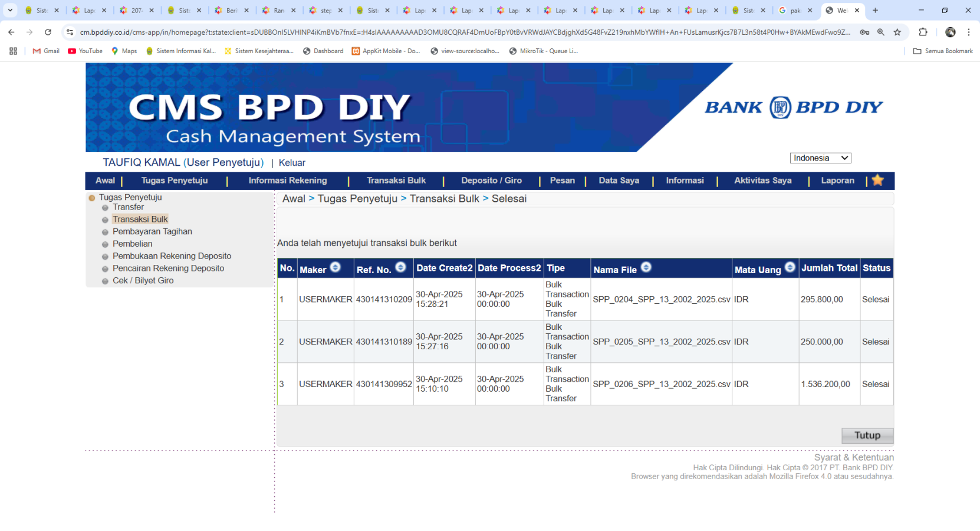Open Chrome three-dot menu

pyautogui.click(x=968, y=32)
